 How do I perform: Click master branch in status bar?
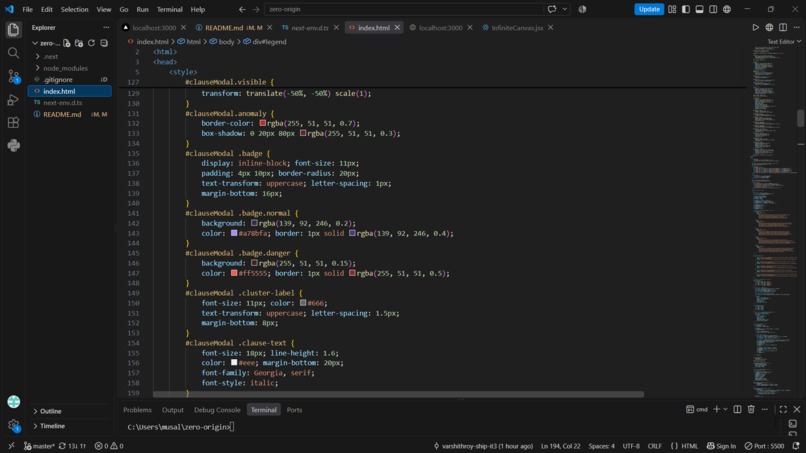[40, 446]
